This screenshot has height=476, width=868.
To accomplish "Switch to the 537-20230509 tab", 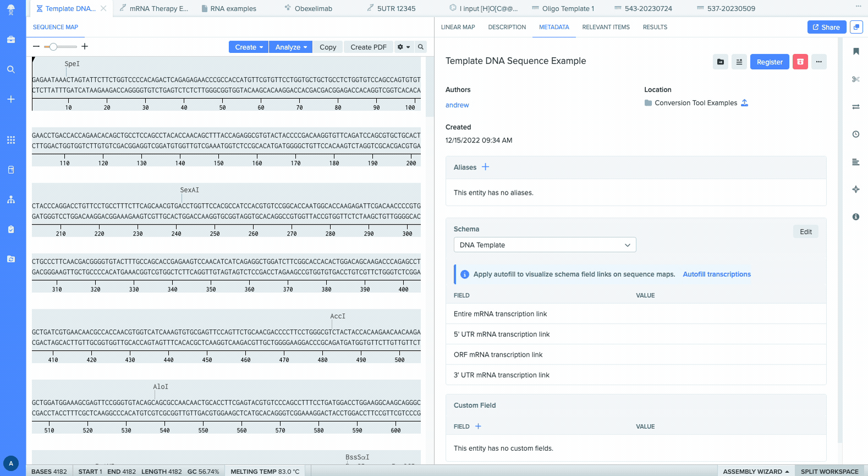I will pos(726,8).
